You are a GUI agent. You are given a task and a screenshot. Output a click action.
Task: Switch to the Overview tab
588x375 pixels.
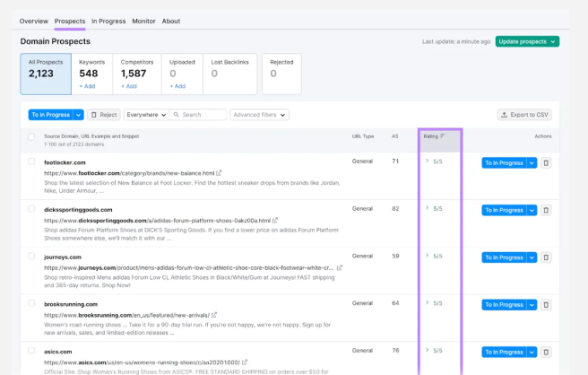point(34,22)
